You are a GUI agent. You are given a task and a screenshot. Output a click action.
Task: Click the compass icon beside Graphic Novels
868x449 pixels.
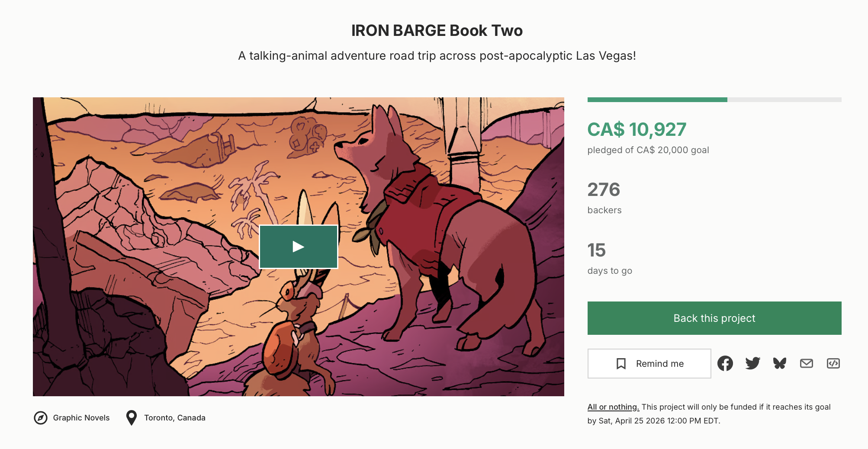point(41,418)
